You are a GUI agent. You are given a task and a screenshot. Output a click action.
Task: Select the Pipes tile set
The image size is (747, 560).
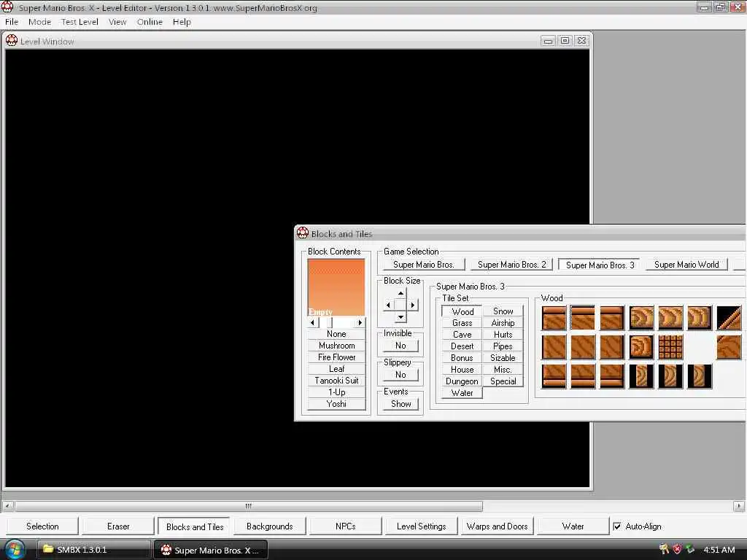coord(503,346)
